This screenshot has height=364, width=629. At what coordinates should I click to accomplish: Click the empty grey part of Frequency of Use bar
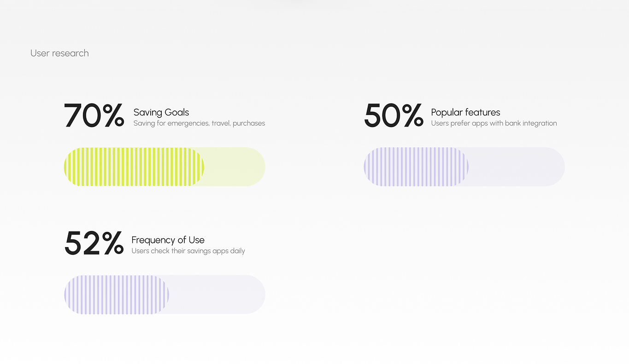[217, 295]
